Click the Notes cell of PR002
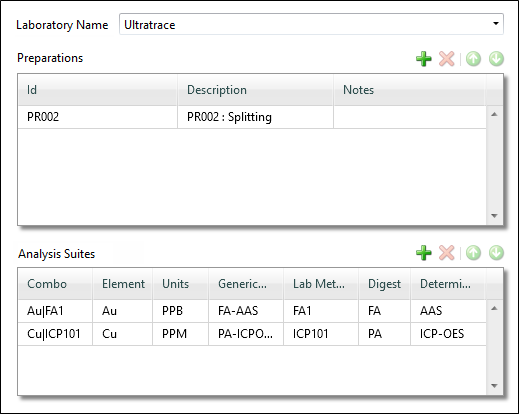Screen dimensions: 519x414 click(x=410, y=117)
